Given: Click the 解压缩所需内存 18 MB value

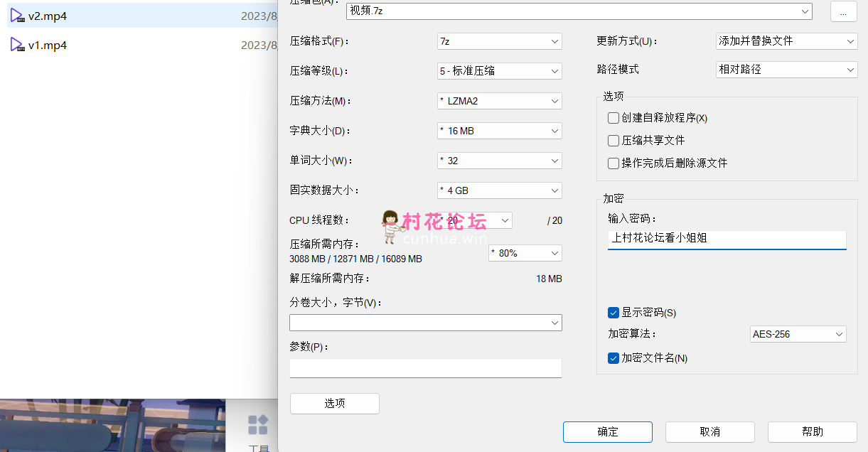Looking at the screenshot, I should coord(549,279).
